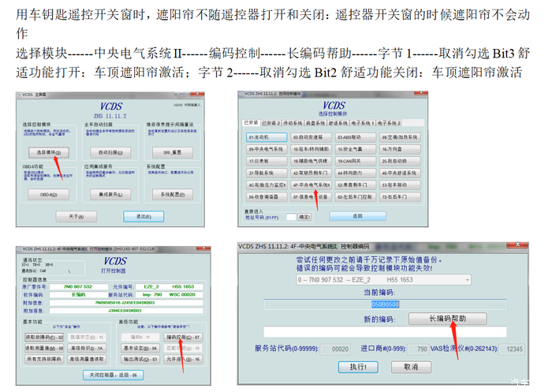Select module 37-导航系统

(x=267, y=174)
